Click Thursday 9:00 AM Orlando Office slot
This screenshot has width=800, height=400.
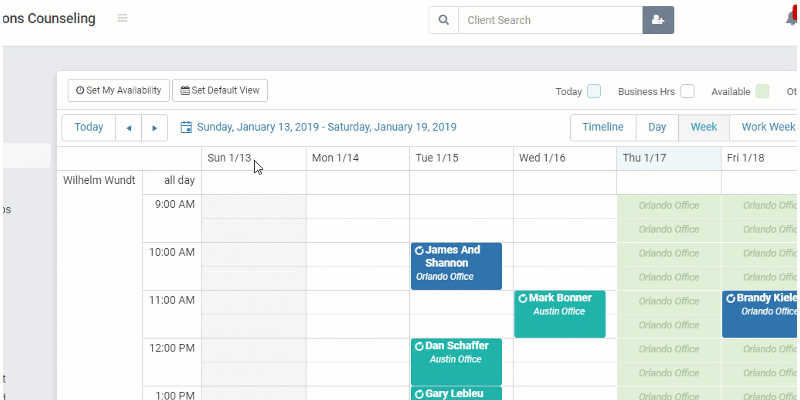tap(669, 207)
